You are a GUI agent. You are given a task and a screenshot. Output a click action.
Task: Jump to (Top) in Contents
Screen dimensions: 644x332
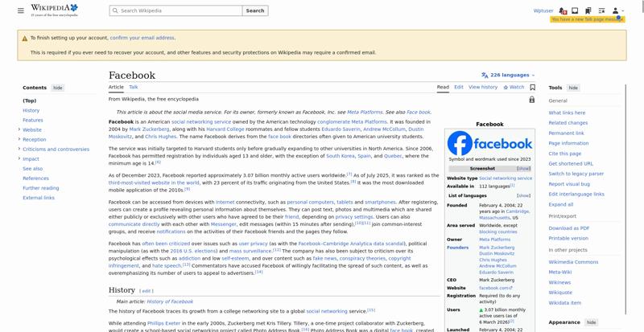[x=30, y=100]
